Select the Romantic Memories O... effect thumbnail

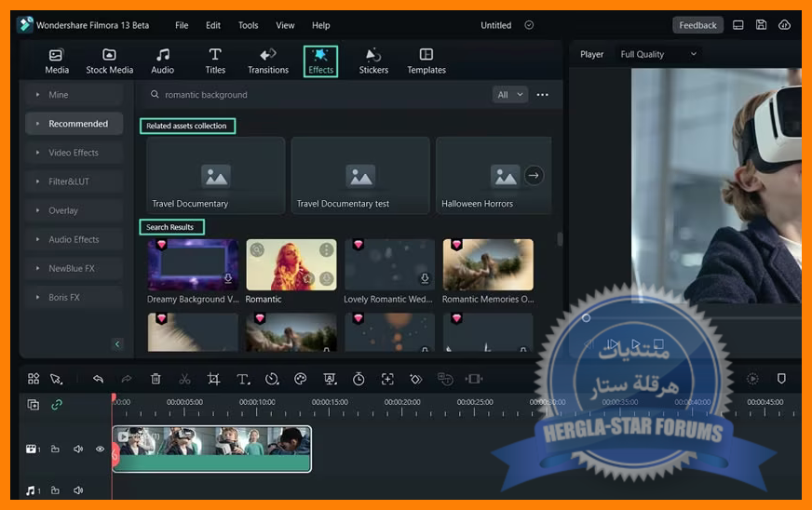[488, 264]
